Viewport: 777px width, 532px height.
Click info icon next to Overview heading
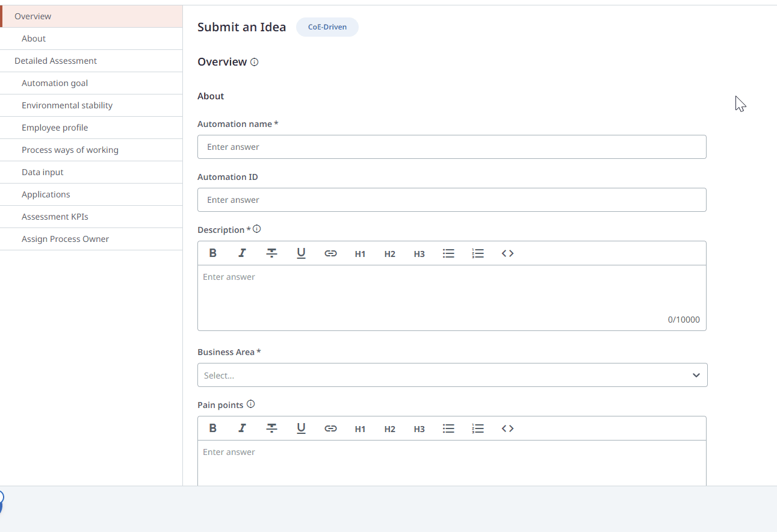tap(254, 62)
